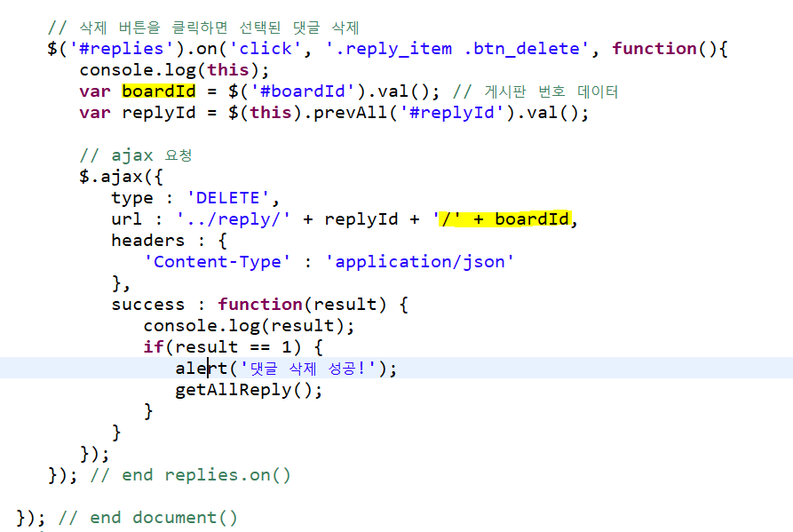
Task: Click the prevAll('#replyId') call
Action: (x=414, y=113)
